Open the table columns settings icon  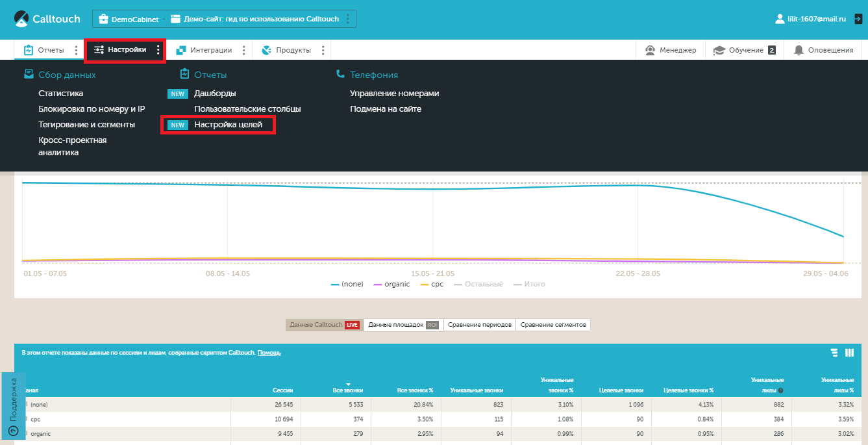(x=849, y=353)
